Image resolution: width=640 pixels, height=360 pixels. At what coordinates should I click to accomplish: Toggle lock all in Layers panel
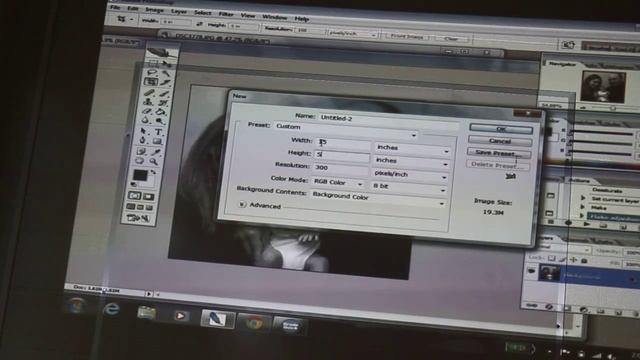pyautogui.click(x=584, y=260)
